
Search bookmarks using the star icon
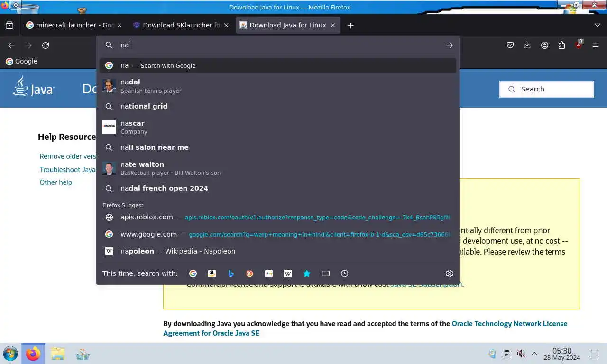coord(307,273)
